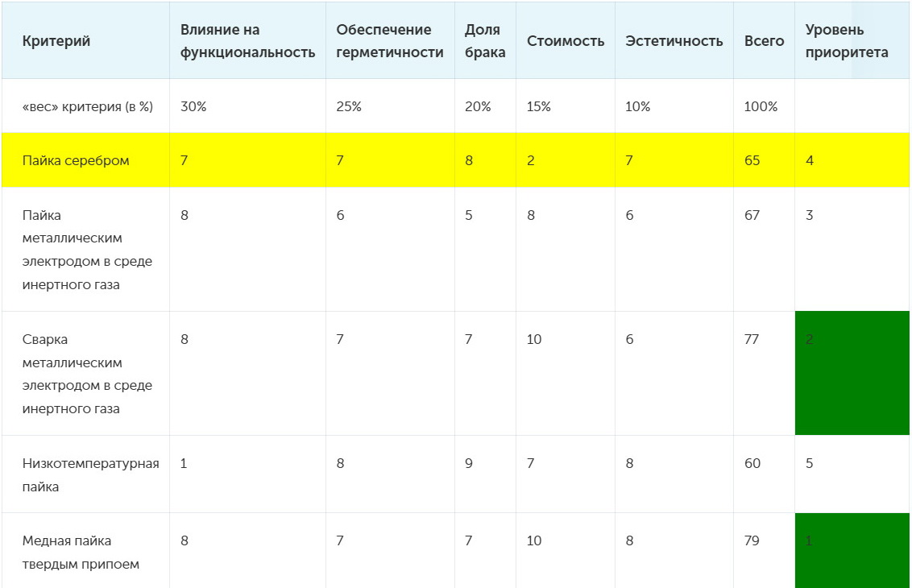Select the "Низкотемпературная пайка" row label
Viewport: 912px width, 588px height.
[x=91, y=474]
